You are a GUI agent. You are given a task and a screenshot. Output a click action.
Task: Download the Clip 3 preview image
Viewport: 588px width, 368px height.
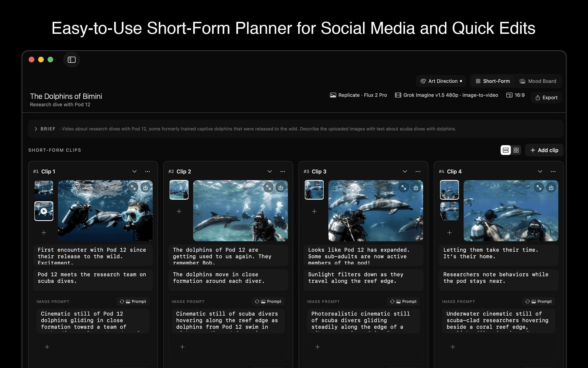416,187
